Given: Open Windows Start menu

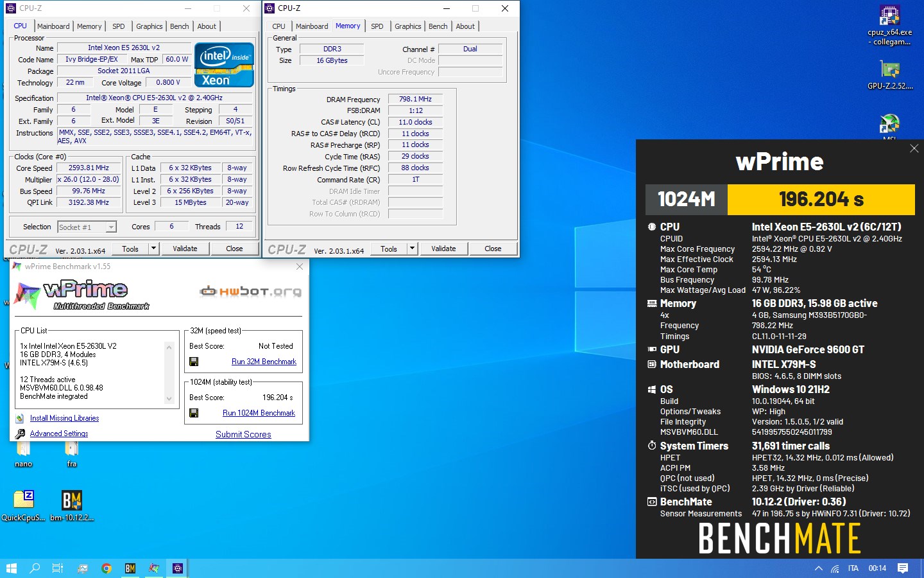Looking at the screenshot, I should pos(11,568).
